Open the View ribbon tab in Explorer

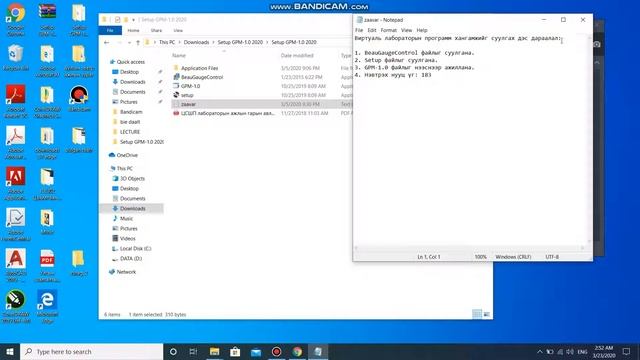[x=178, y=30]
